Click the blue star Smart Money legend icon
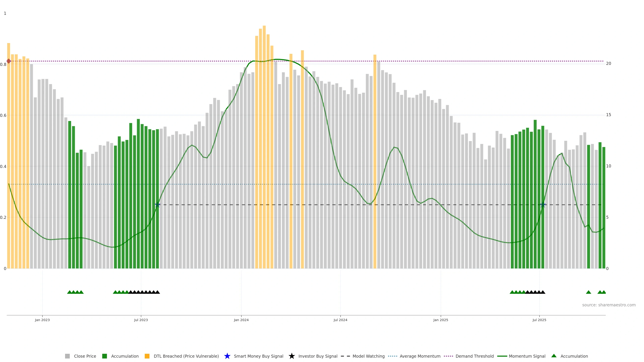Image resolution: width=644 pixels, height=362 pixels. [227, 356]
